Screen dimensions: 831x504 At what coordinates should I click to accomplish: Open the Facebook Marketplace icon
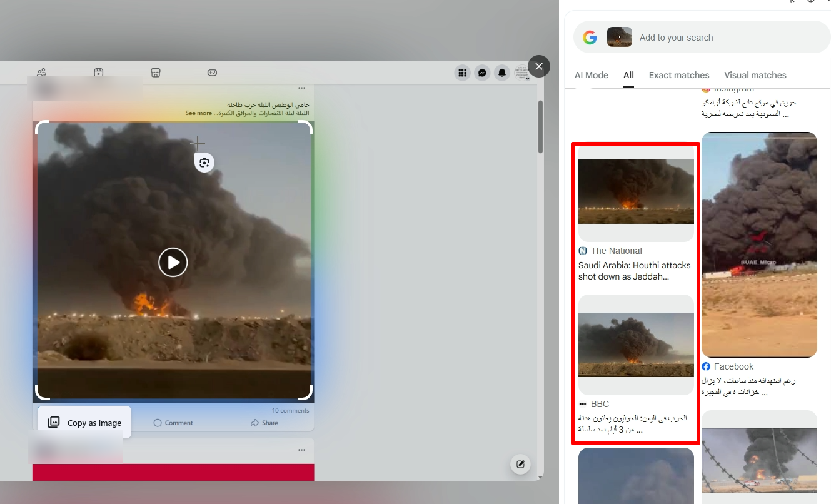pos(156,73)
